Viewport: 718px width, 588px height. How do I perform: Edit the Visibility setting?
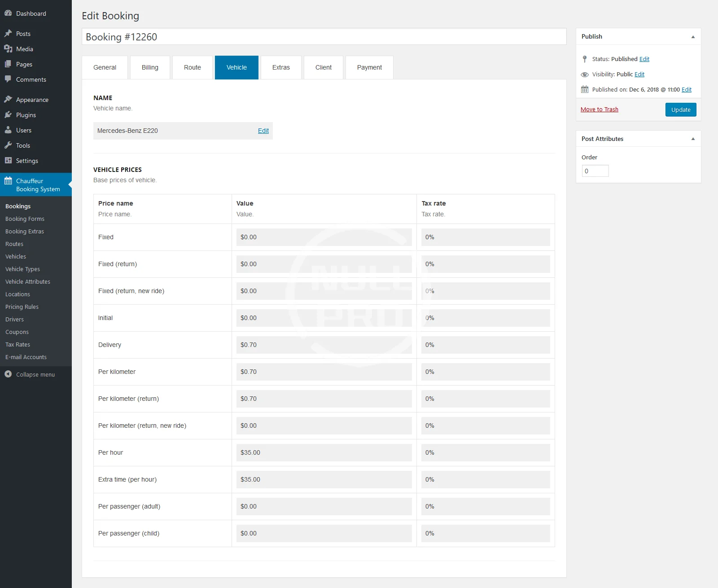pos(639,75)
